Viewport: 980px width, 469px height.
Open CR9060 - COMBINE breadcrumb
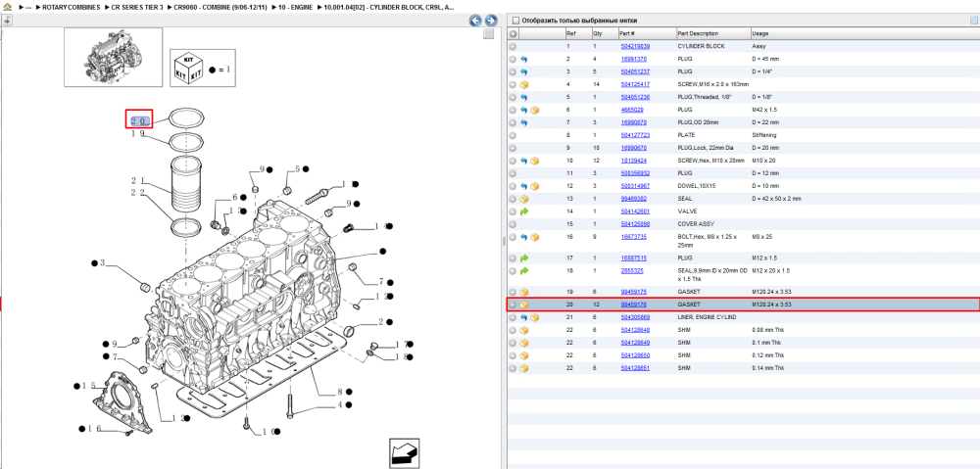click(220, 7)
